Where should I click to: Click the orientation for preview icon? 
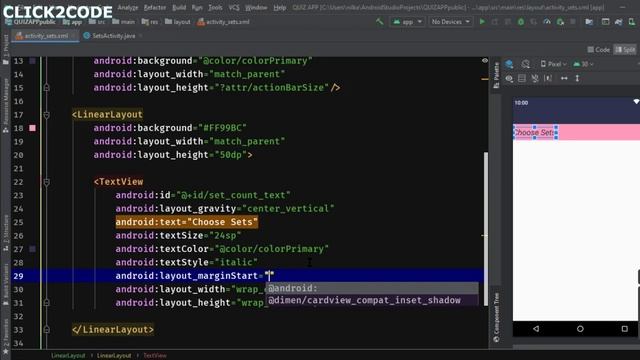(x=526, y=64)
